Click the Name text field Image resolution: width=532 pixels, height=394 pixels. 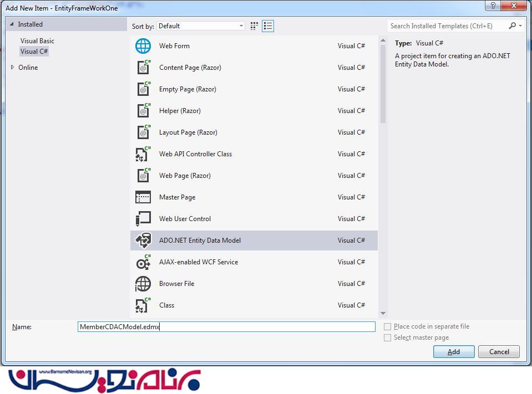click(x=226, y=327)
